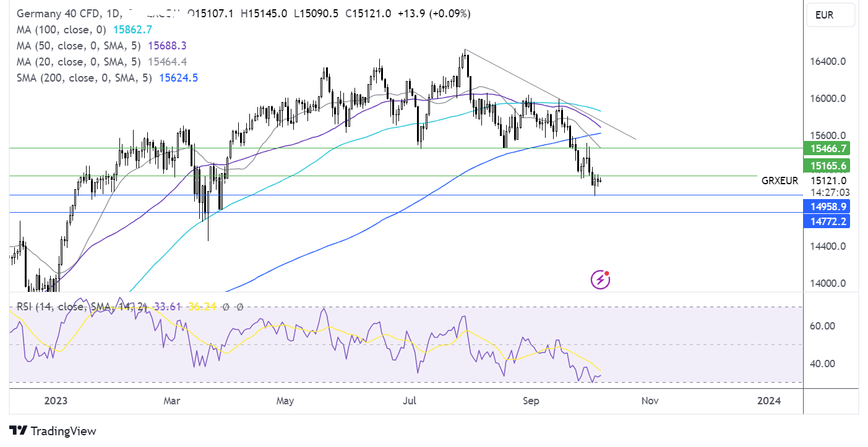The height and width of the screenshot is (447, 868).
Task: Click the May time axis label
Action: (x=285, y=401)
